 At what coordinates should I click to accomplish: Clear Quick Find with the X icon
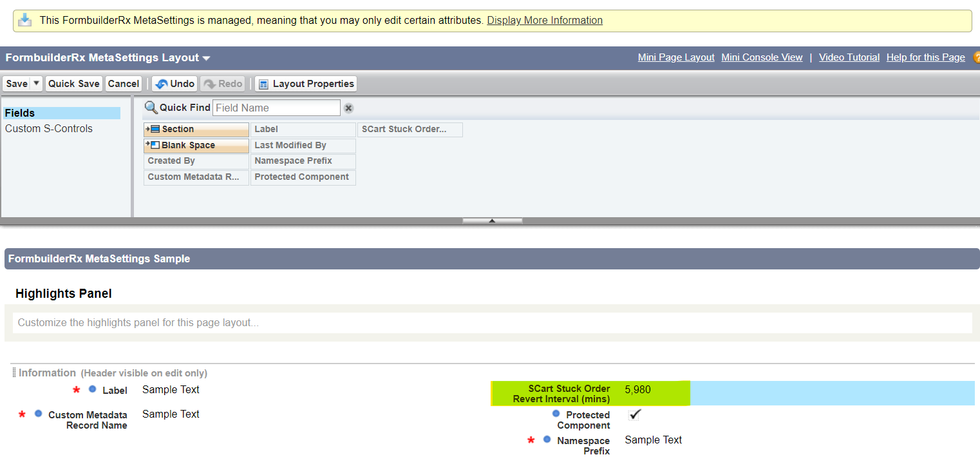[348, 108]
